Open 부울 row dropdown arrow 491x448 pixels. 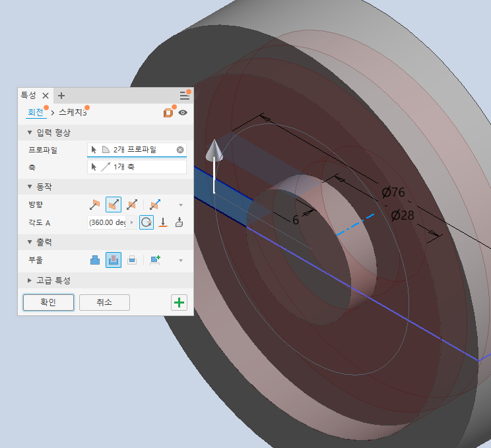(x=181, y=261)
